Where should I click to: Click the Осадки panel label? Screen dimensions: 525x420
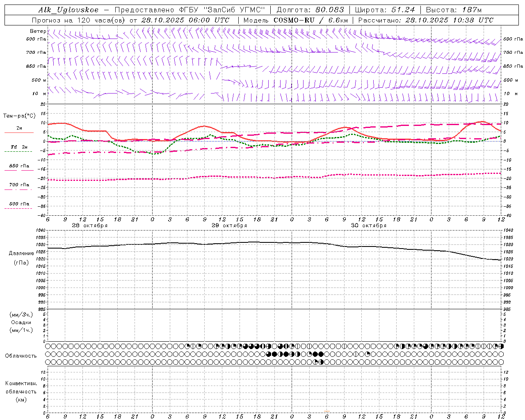[x=21, y=322]
